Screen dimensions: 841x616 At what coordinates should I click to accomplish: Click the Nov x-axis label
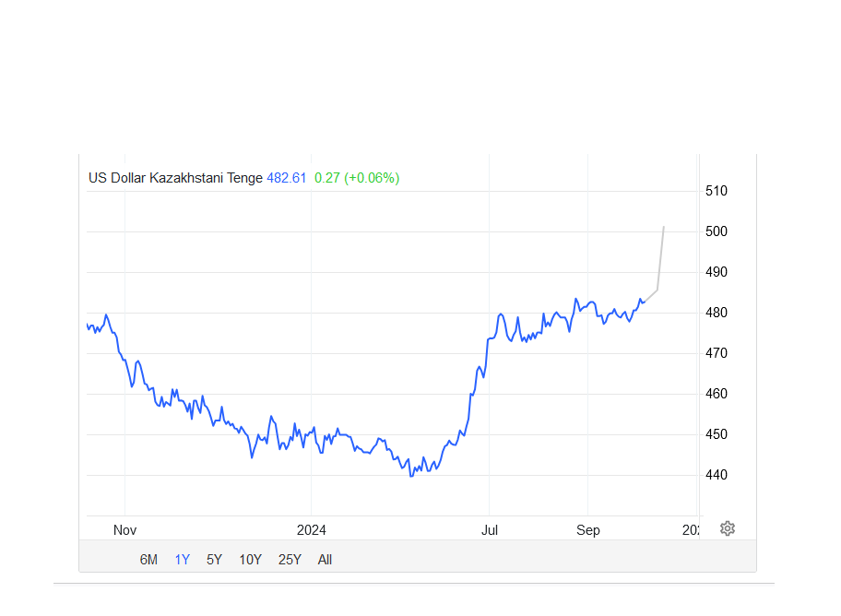pyautogui.click(x=125, y=530)
